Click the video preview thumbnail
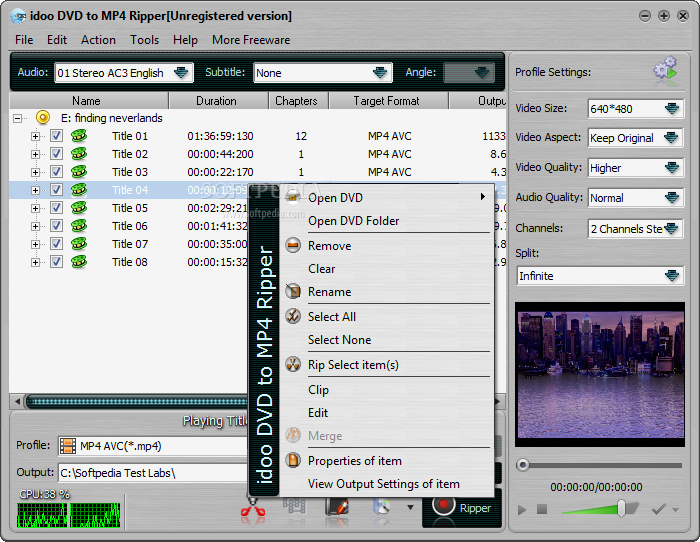The image size is (700, 542). [x=600, y=375]
